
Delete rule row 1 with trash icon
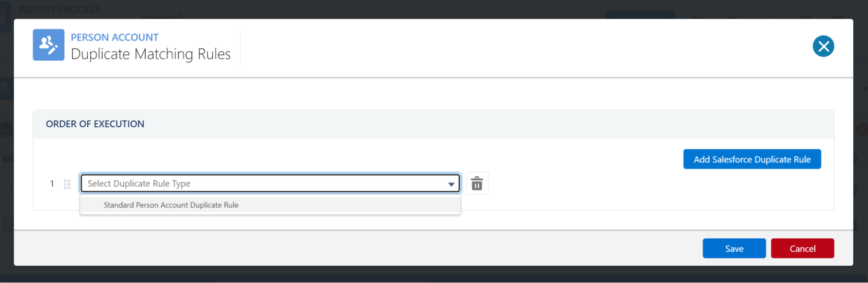coord(477,184)
